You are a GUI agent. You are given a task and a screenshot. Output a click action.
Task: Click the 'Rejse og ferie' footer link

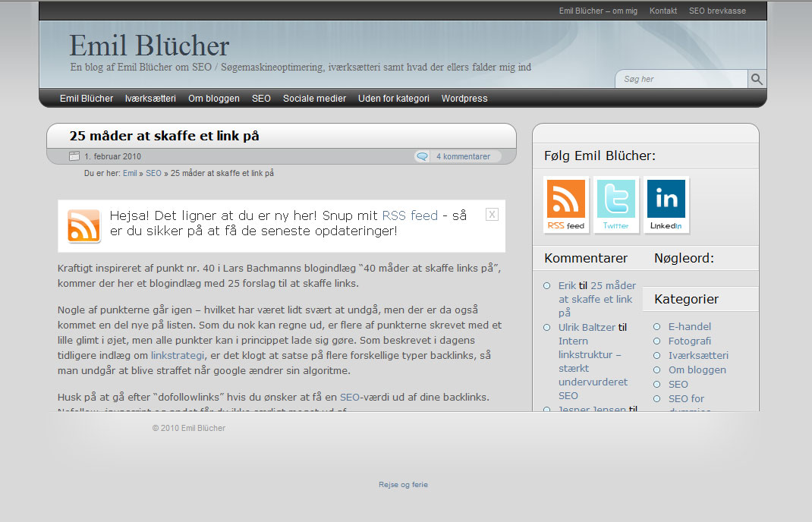tap(403, 485)
